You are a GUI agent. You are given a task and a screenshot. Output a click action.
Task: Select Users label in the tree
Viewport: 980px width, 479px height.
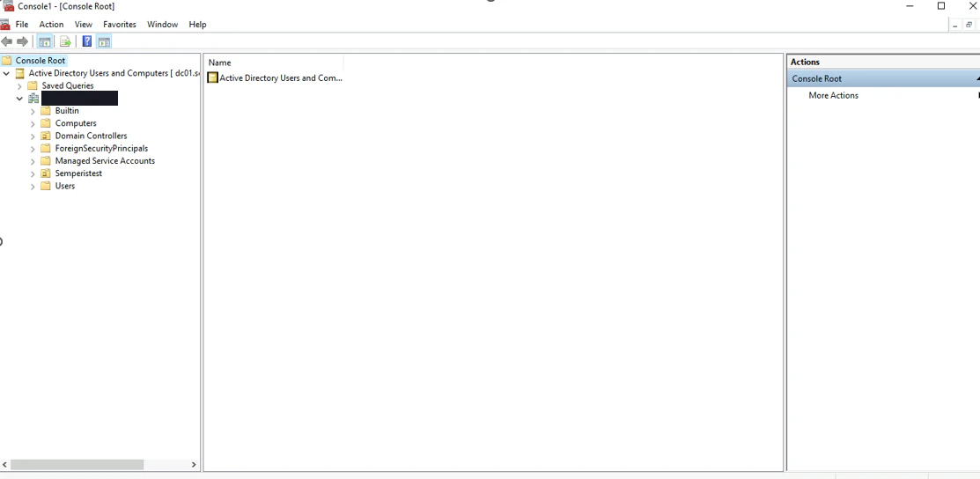point(65,186)
